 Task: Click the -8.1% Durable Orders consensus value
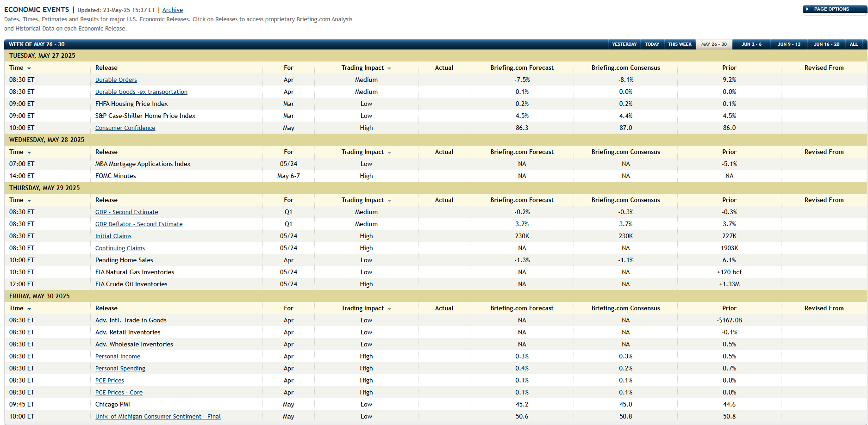click(x=626, y=80)
